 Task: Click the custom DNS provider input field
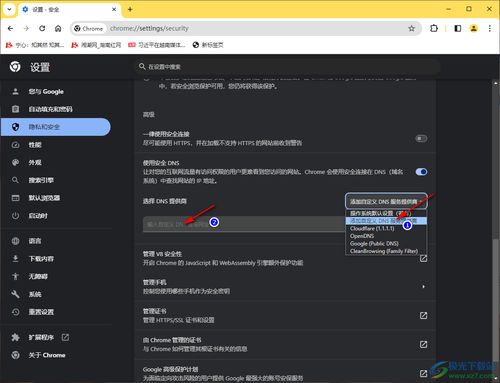pyautogui.click(x=244, y=224)
